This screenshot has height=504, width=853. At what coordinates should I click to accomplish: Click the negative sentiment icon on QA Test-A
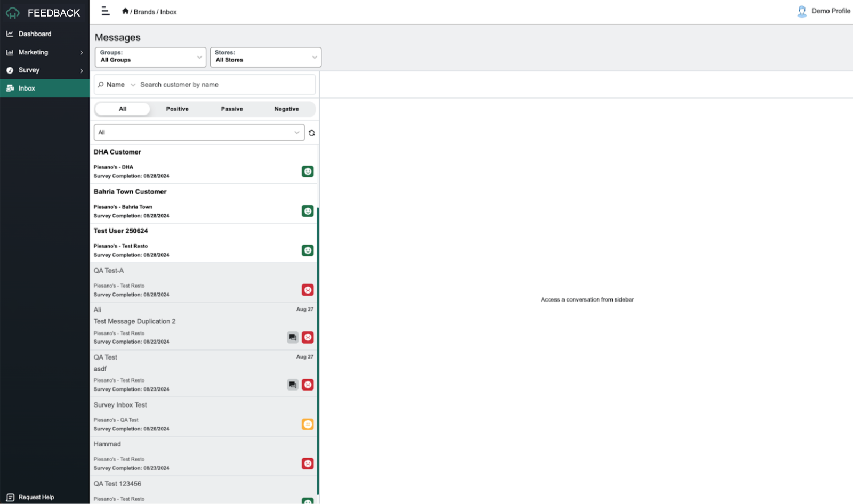coord(308,290)
